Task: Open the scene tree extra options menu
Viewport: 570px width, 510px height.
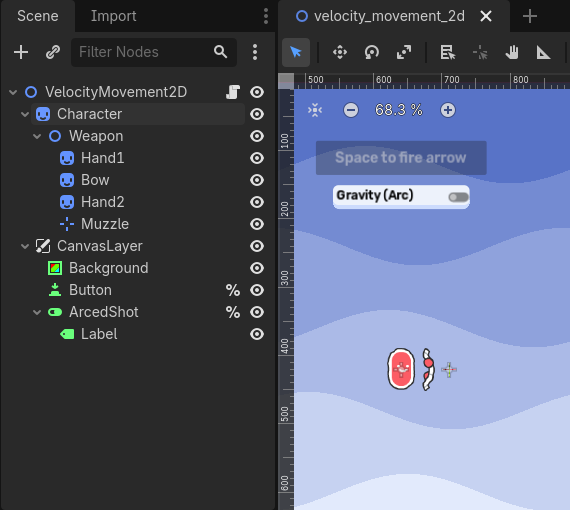Action: pos(255,52)
